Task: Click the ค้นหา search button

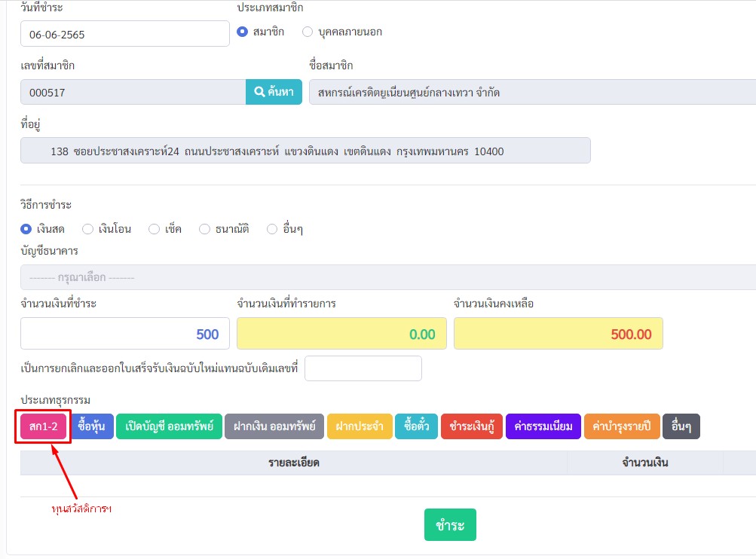Action: tap(274, 92)
